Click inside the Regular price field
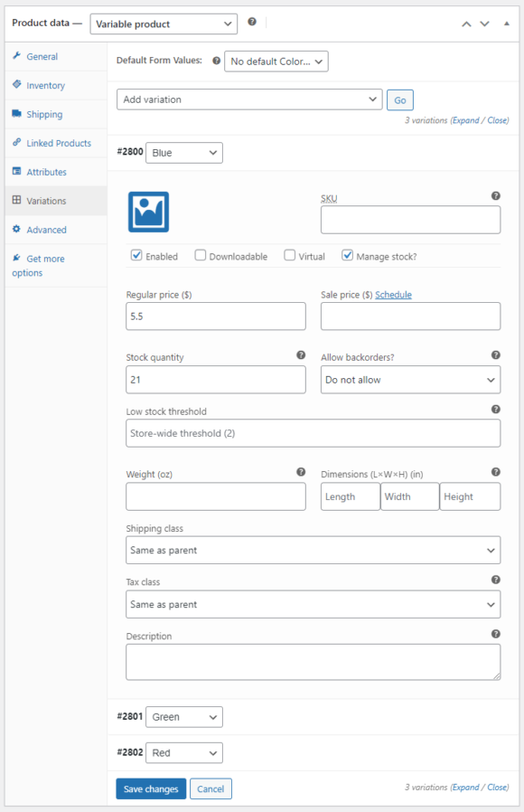This screenshot has width=524, height=812. click(x=215, y=316)
